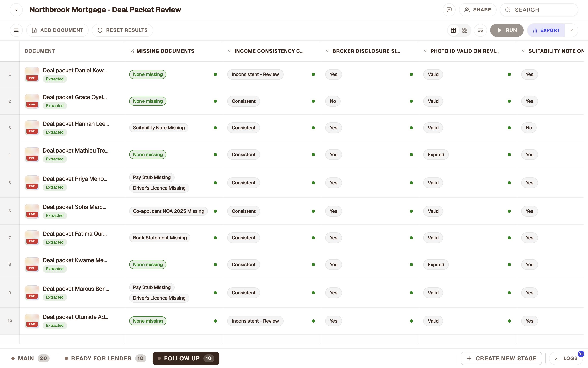Focus the Search input field
588x368 pixels.
tap(539, 10)
